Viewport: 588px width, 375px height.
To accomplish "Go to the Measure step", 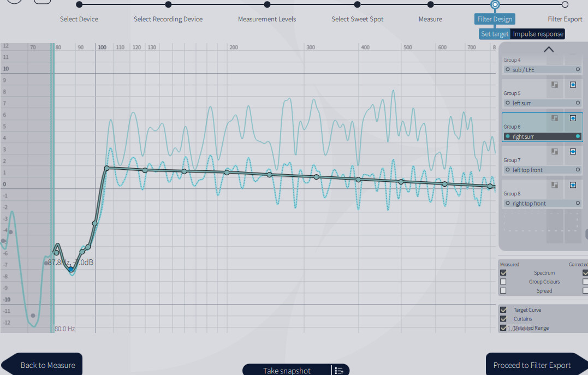I will click(430, 19).
